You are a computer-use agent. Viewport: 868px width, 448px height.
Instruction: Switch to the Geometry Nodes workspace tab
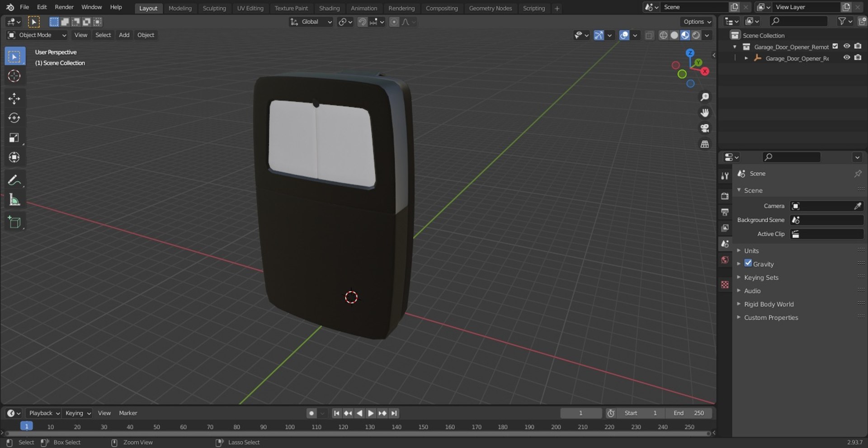click(490, 8)
